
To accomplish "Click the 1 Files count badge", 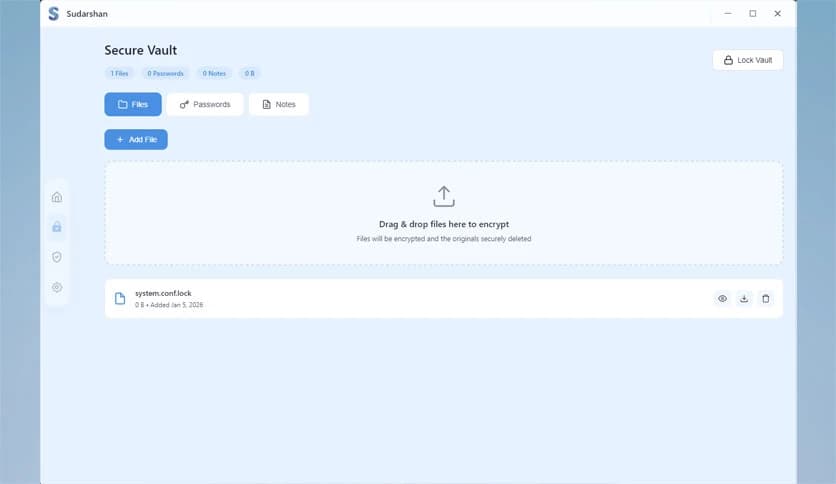I will tap(119, 74).
